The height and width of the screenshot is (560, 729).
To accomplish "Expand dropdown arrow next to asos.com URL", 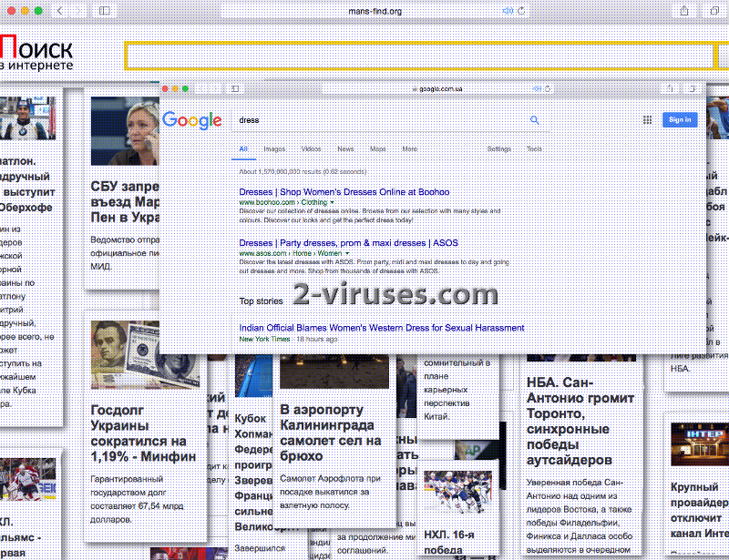I will 347,254.
